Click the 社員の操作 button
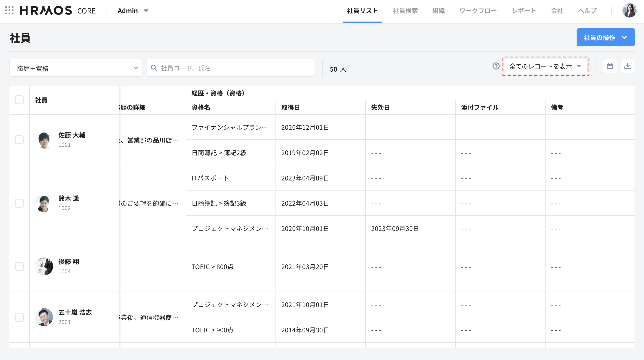The height and width of the screenshot is (360, 644). 605,37
